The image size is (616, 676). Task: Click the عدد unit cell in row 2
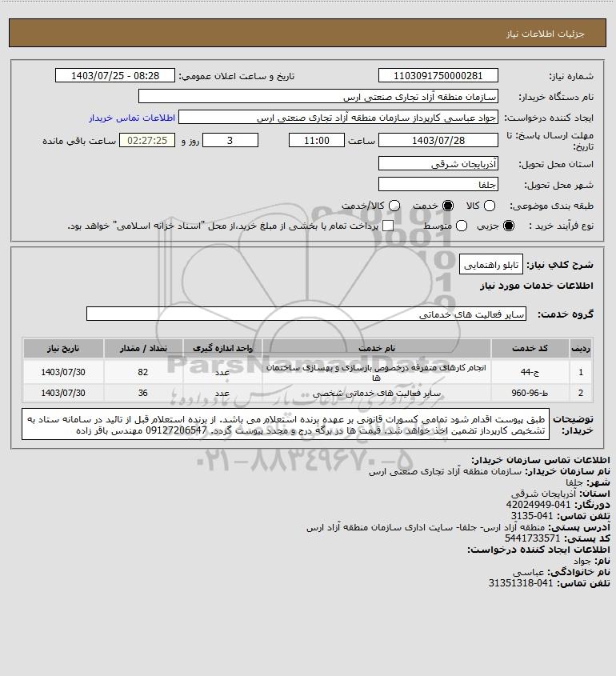click(222, 393)
